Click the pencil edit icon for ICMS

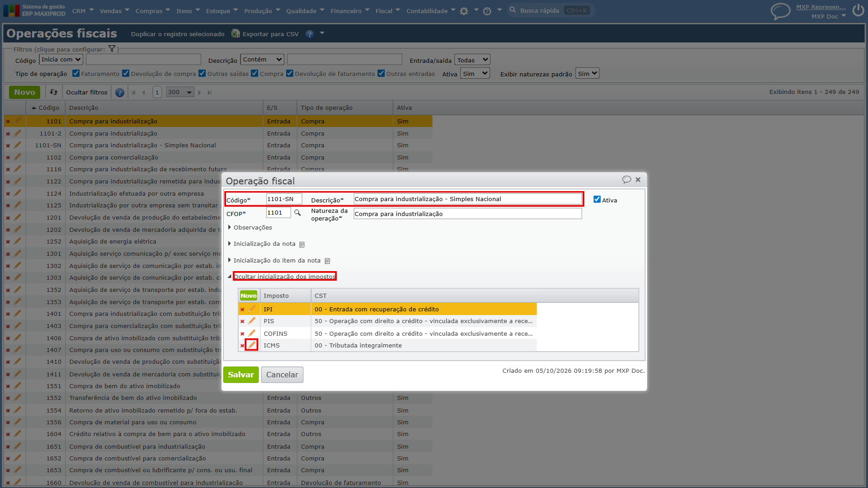(x=252, y=345)
